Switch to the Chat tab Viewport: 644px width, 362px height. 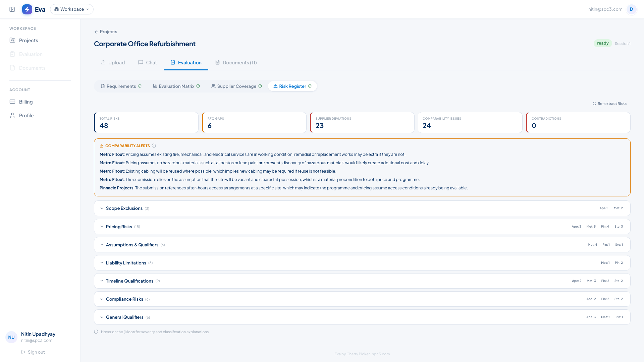click(x=148, y=63)
